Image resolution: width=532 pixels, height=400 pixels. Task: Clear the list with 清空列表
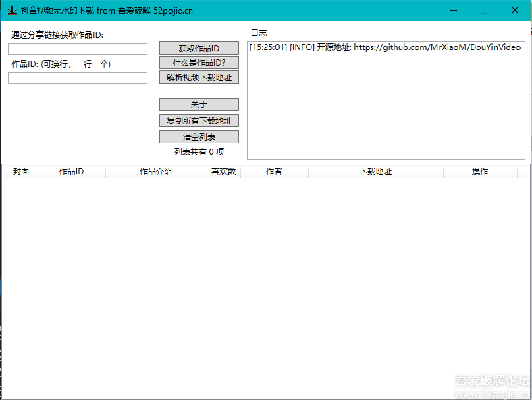click(x=199, y=137)
